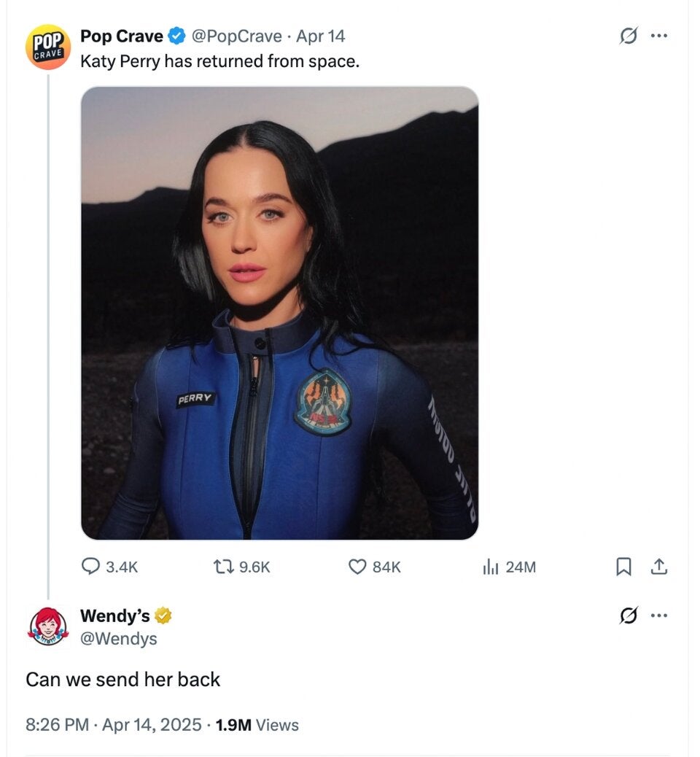This screenshot has width=700, height=757.
Task: Click the Grok icon on Wendy's reply
Action: tap(628, 615)
